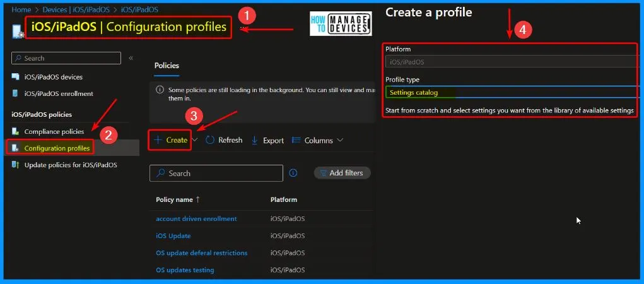Click the iOS/iPadOS devices sidebar icon

[16, 77]
